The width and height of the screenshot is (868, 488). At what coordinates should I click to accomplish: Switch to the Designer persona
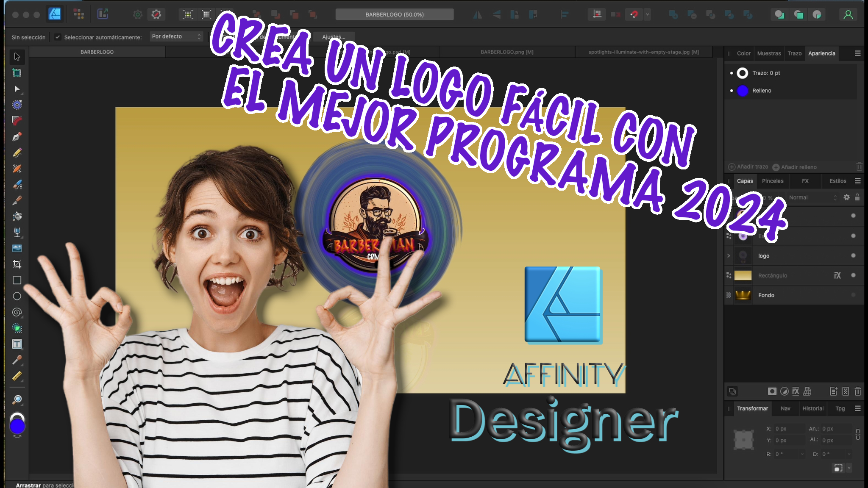(55, 14)
